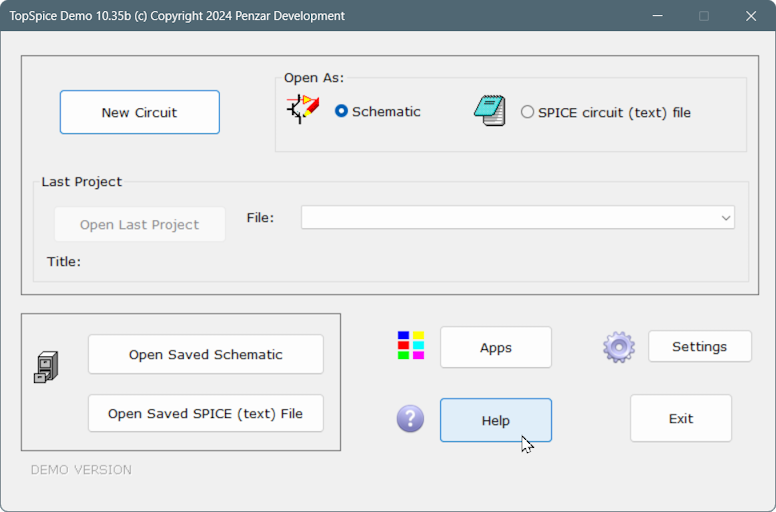Viewport: 776px width, 512px height.
Task: Click the Open As: group label
Action: coord(314,78)
